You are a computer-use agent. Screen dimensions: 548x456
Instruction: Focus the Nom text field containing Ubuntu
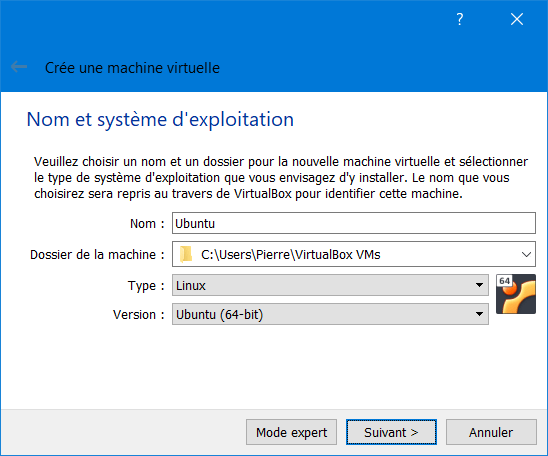tap(354, 223)
